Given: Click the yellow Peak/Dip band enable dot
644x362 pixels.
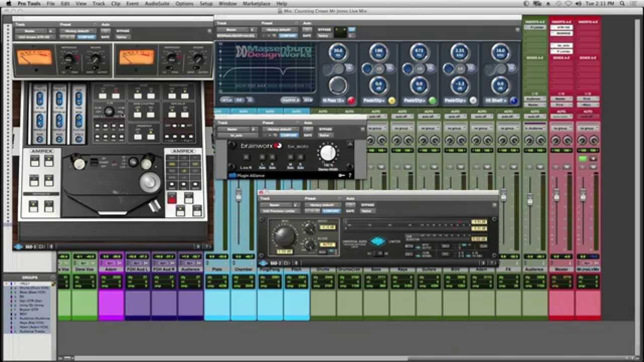Looking at the screenshot, I should tap(391, 101).
